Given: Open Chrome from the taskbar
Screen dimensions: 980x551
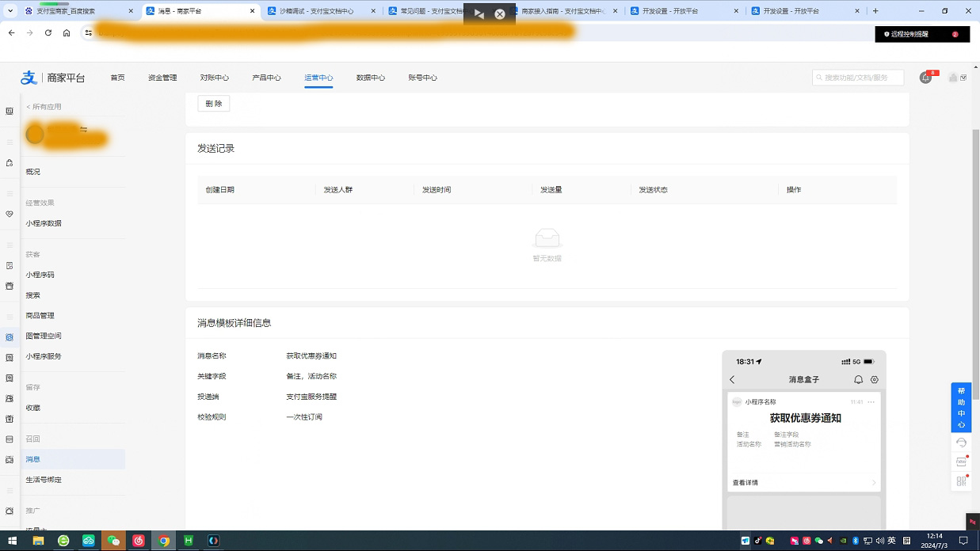Looking at the screenshot, I should 164,541.
